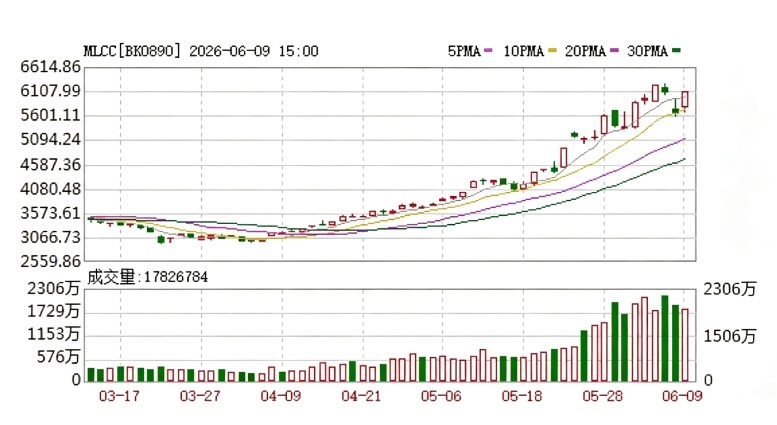Click the 5PMA legend label
Screen dimensions: 777x425
point(464,51)
